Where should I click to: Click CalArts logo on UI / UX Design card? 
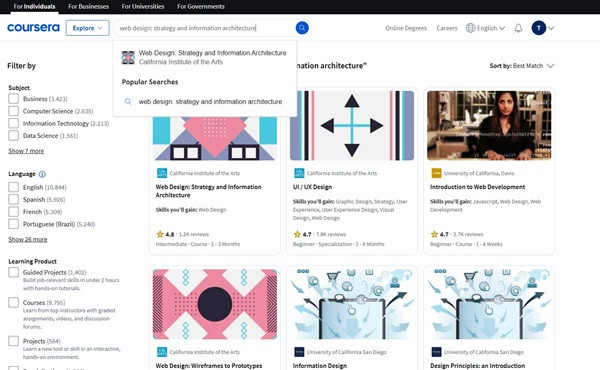(299, 173)
